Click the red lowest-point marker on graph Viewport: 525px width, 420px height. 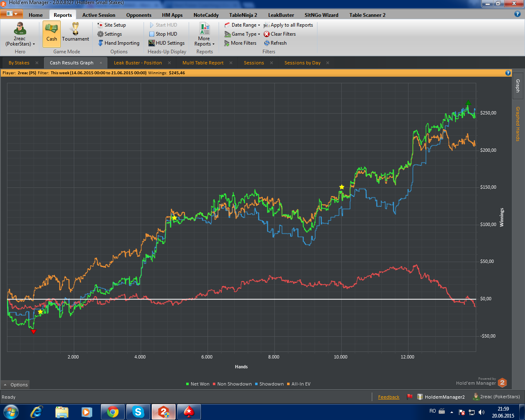coord(34,331)
